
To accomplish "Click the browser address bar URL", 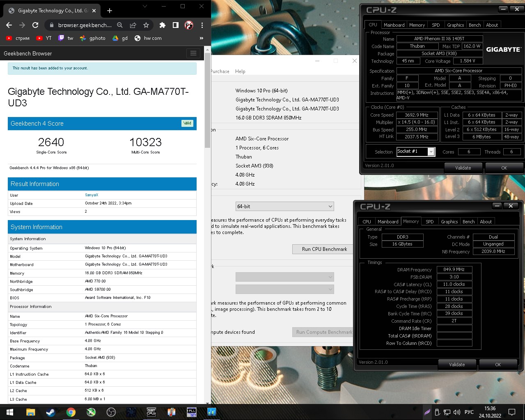I will pyautogui.click(x=85, y=25).
